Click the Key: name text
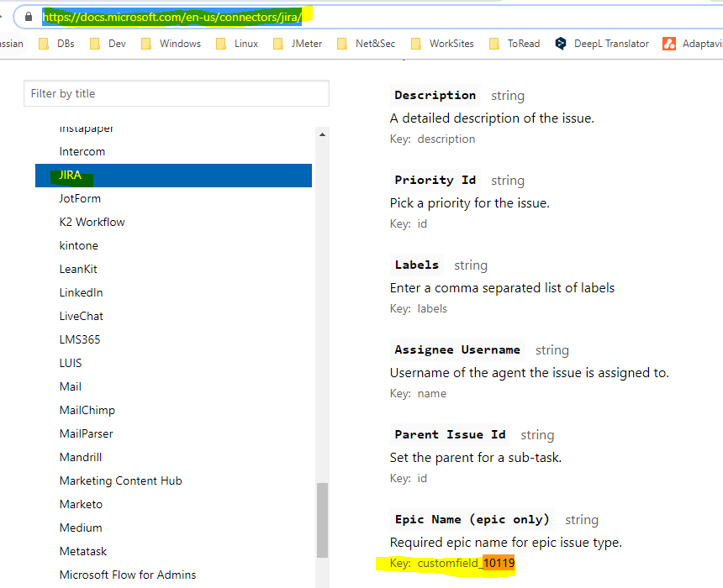723x588 pixels. [x=418, y=393]
